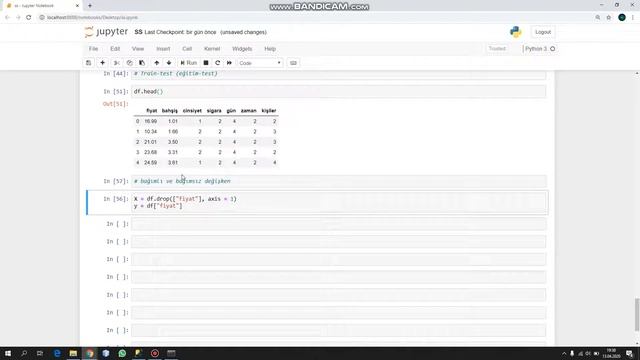The image size is (640, 360).
Task: Select the bağımlı ve bağımsız comment cell
Action: coord(339,181)
